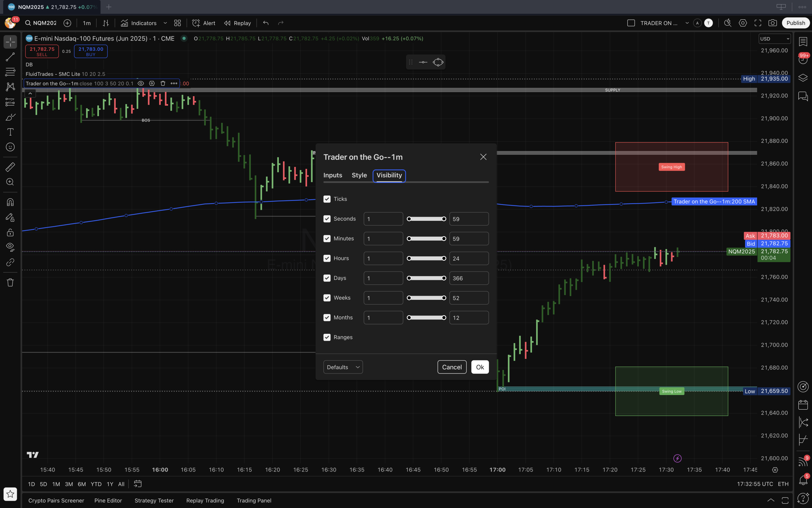812x508 pixels.
Task: Uncheck the Ranges visibility checkbox
Action: point(327,337)
